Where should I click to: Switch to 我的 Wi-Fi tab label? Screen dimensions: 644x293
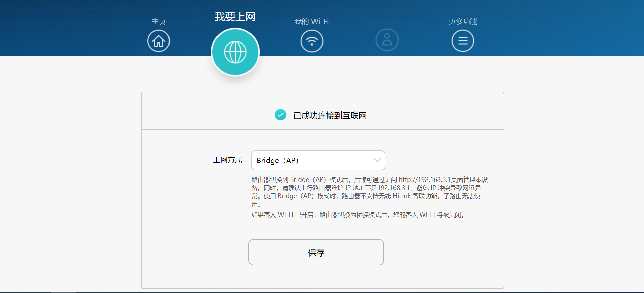pos(311,21)
